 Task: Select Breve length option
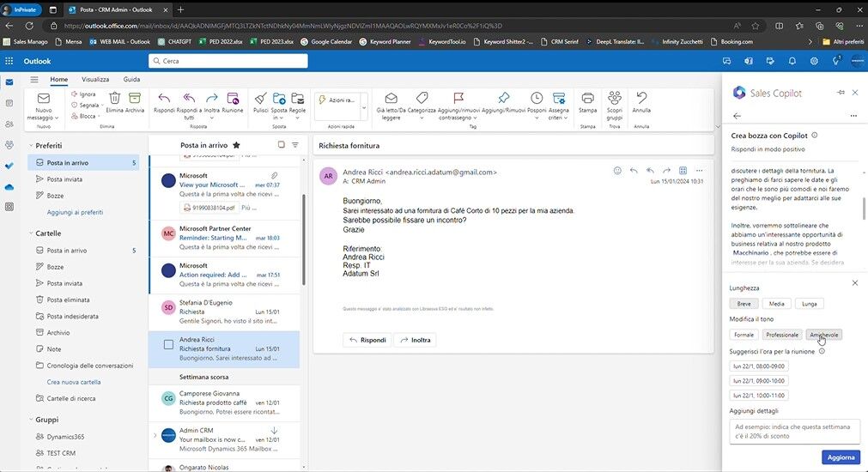(x=744, y=304)
